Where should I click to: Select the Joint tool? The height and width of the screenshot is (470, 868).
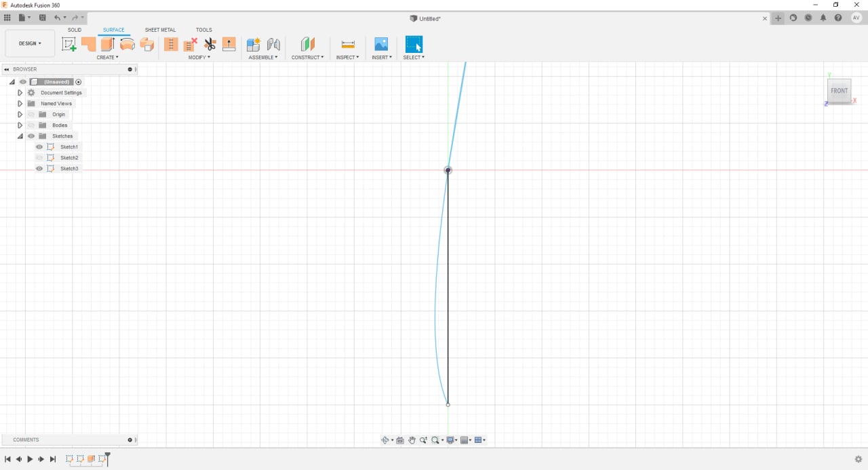273,44
